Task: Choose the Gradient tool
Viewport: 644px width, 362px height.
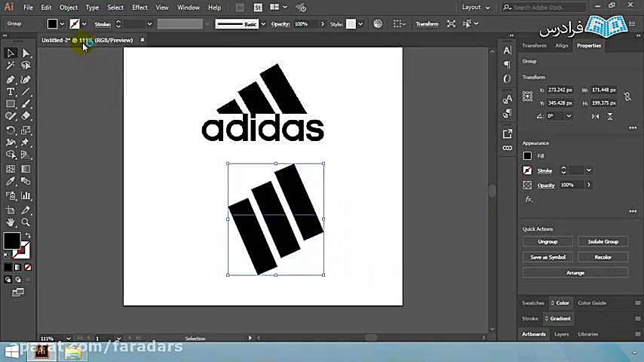Action: click(x=26, y=169)
